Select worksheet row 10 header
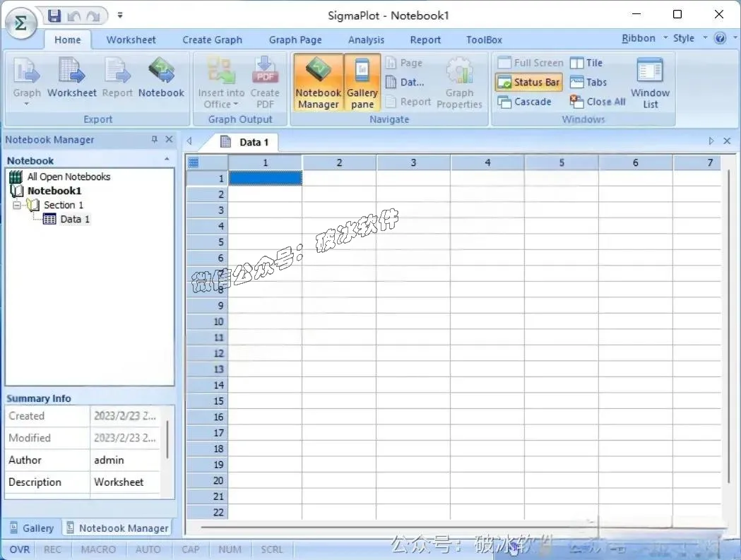Viewport: 741px width, 560px height. click(x=208, y=322)
